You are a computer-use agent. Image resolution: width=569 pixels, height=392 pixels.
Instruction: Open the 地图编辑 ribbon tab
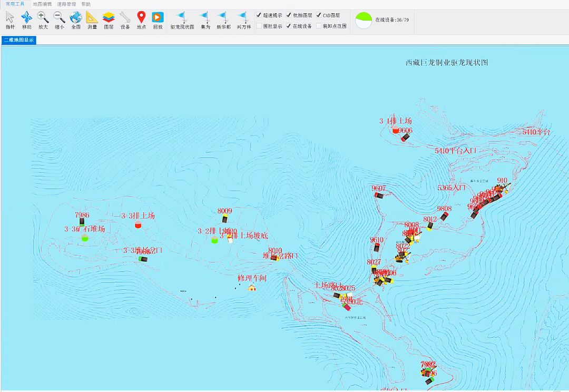pos(42,4)
